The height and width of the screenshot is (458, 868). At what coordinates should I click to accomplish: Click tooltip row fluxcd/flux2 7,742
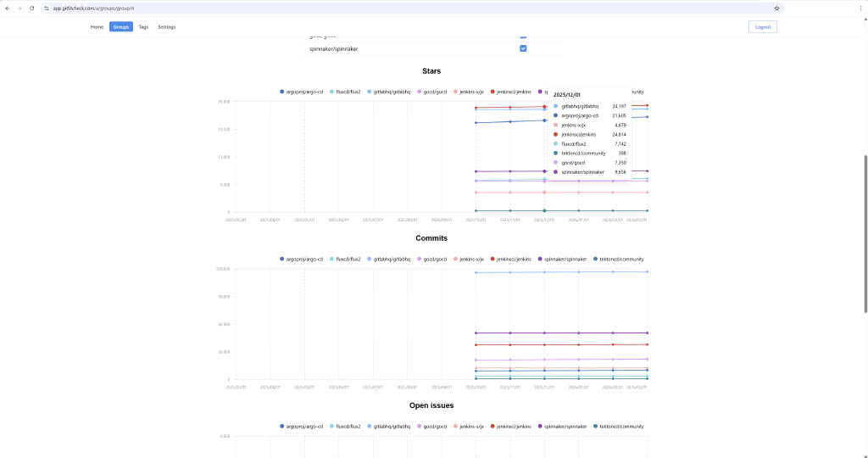point(590,144)
